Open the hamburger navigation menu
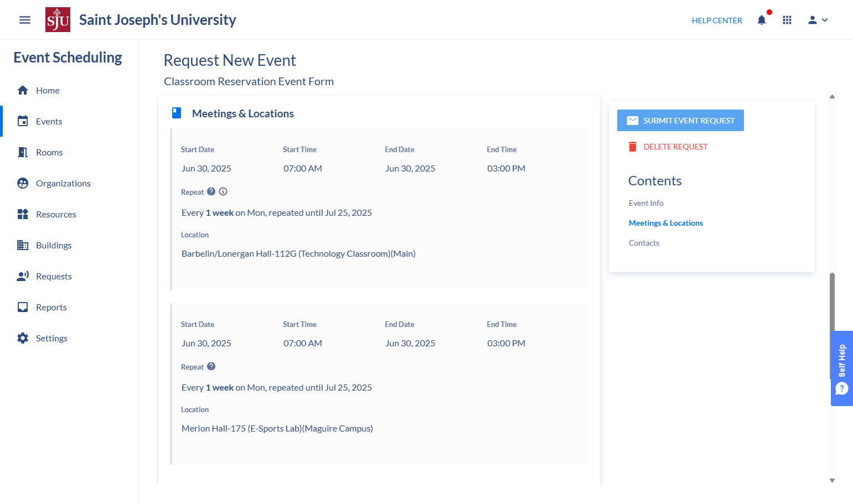Viewport: 853px width, 504px height. pos(25,20)
